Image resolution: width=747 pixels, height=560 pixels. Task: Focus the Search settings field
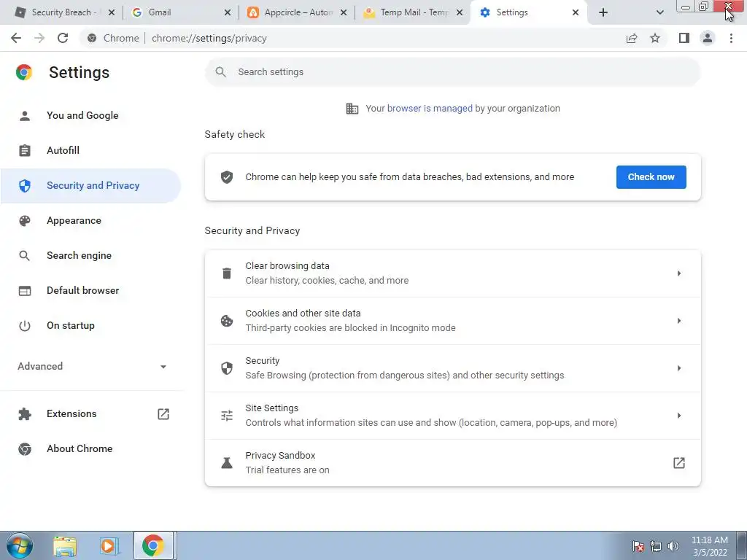coord(452,72)
